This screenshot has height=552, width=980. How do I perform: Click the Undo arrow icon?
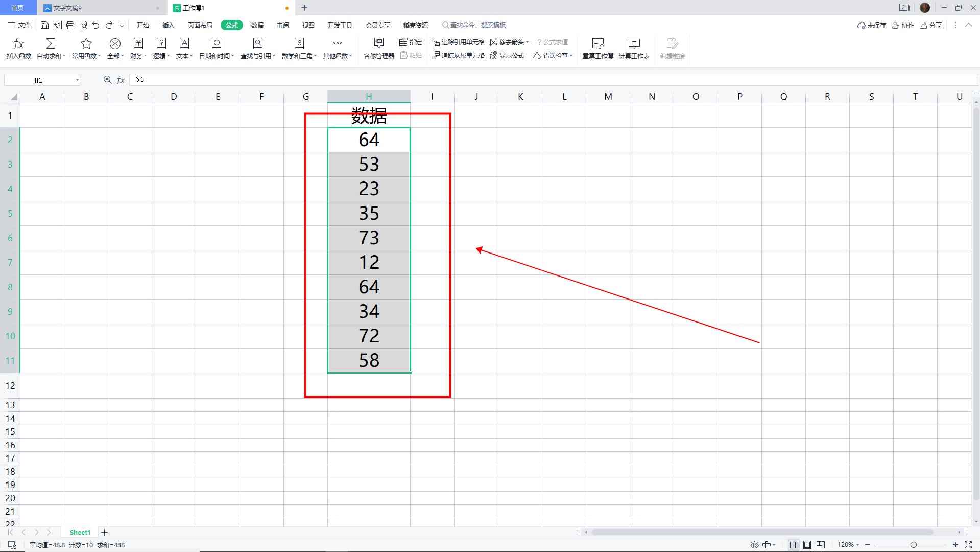pos(95,25)
